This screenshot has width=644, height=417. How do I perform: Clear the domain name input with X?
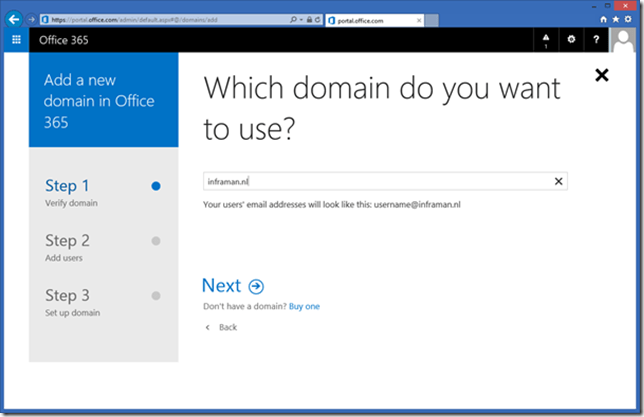point(558,181)
